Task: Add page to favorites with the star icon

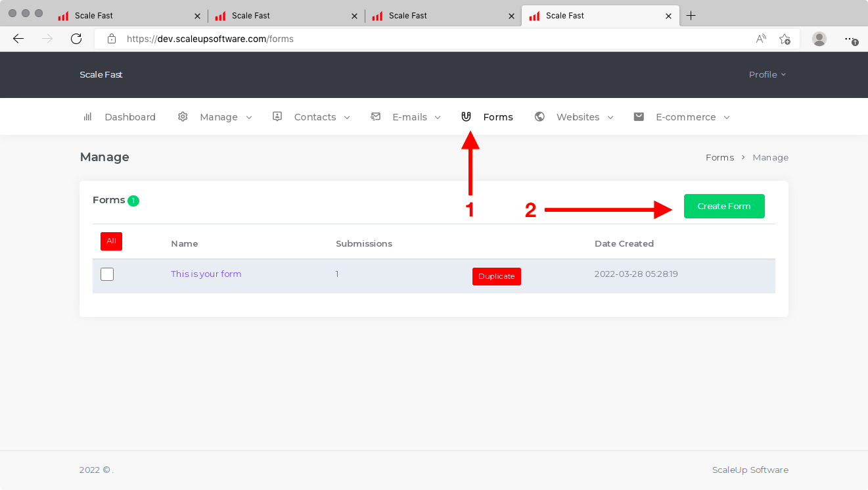Action: 785,39
